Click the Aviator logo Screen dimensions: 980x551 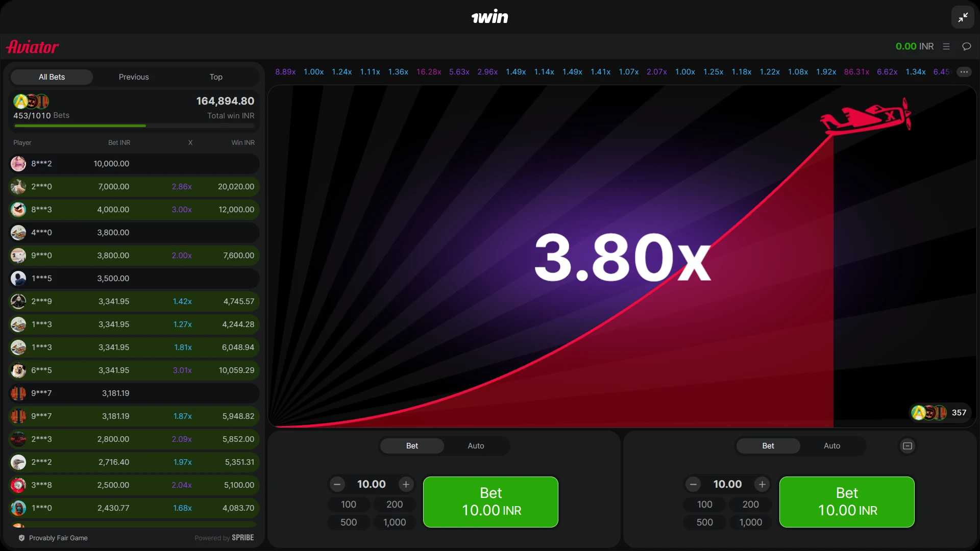tap(32, 46)
